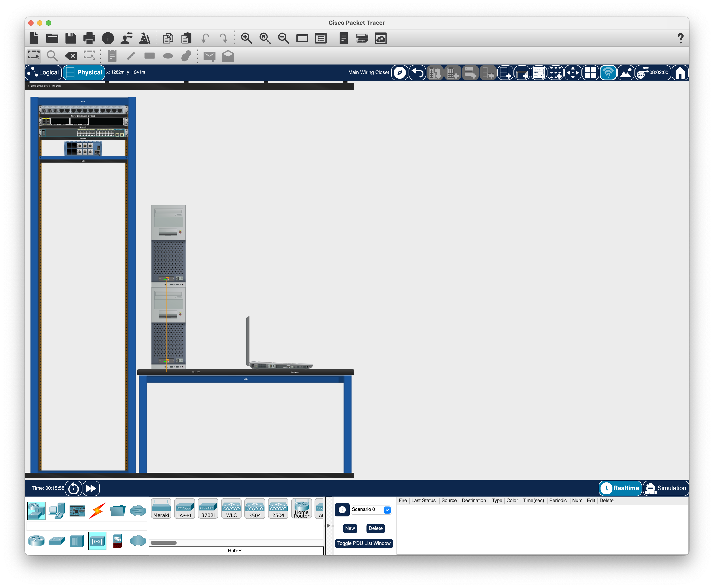Add a simple PDU envelope
This screenshot has height=588, width=714.
(x=210, y=56)
